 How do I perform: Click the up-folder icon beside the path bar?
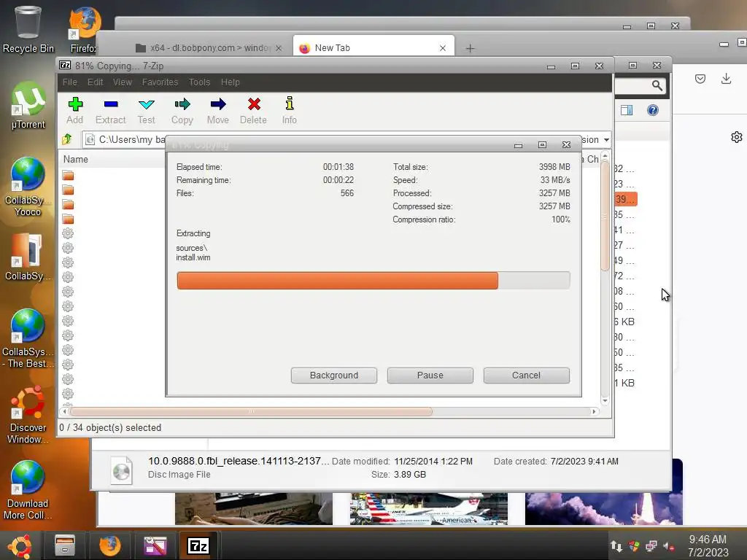[67, 139]
